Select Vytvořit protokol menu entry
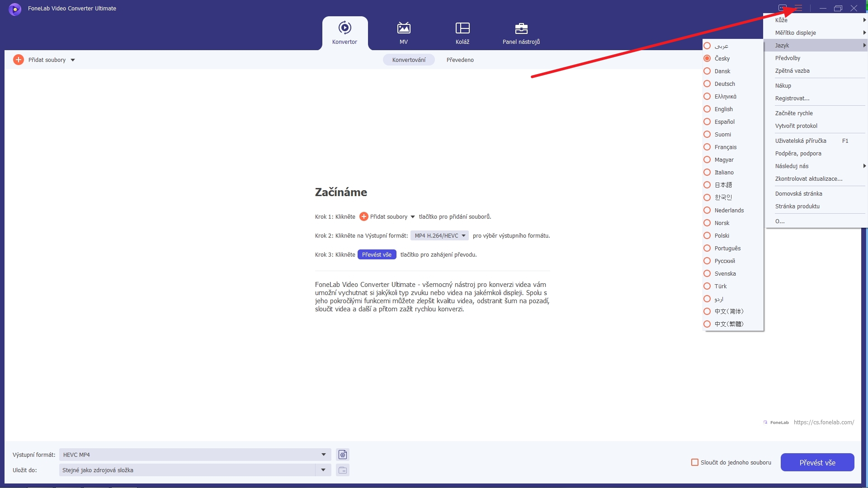868x488 pixels. tap(816, 126)
